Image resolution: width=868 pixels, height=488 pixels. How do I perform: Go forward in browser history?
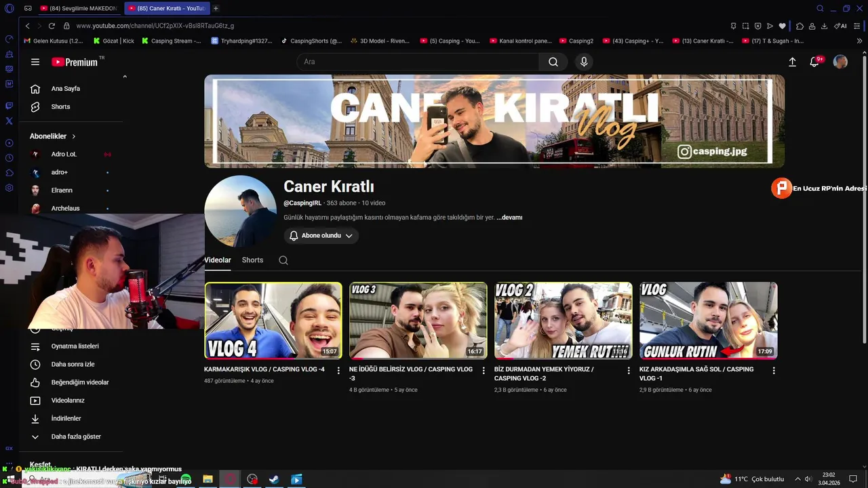click(x=39, y=26)
